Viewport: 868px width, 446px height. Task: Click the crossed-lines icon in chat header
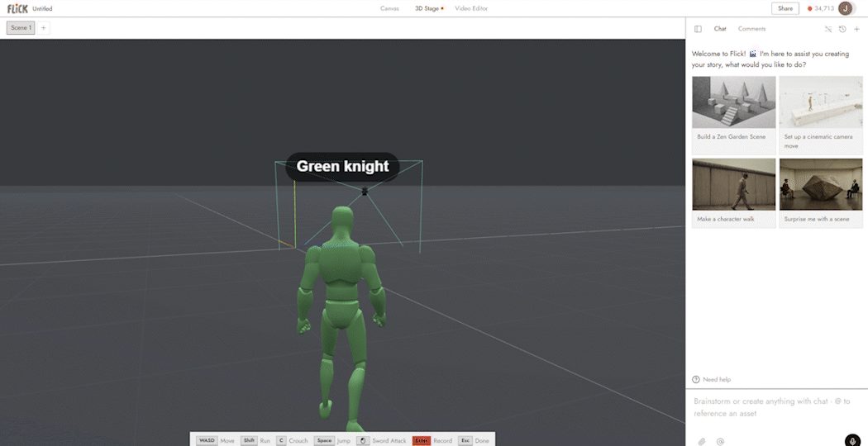click(x=828, y=29)
